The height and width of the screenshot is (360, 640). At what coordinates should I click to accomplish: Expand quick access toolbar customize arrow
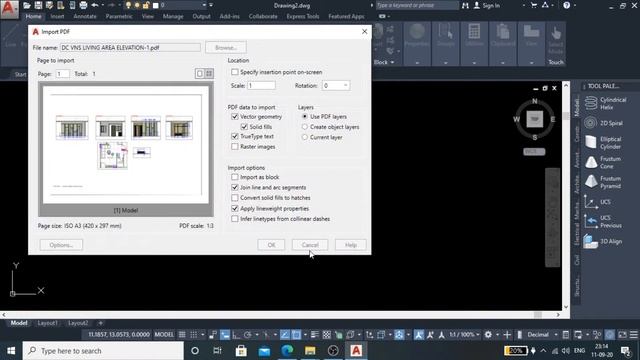click(211, 5)
